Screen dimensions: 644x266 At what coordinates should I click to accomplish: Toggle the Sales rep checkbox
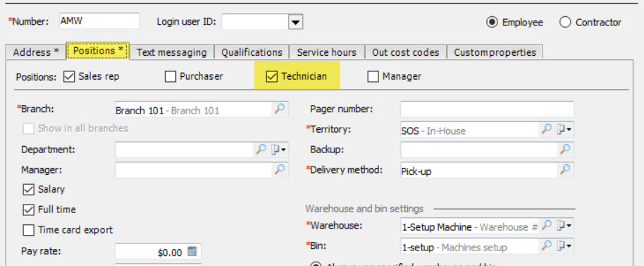coord(69,76)
